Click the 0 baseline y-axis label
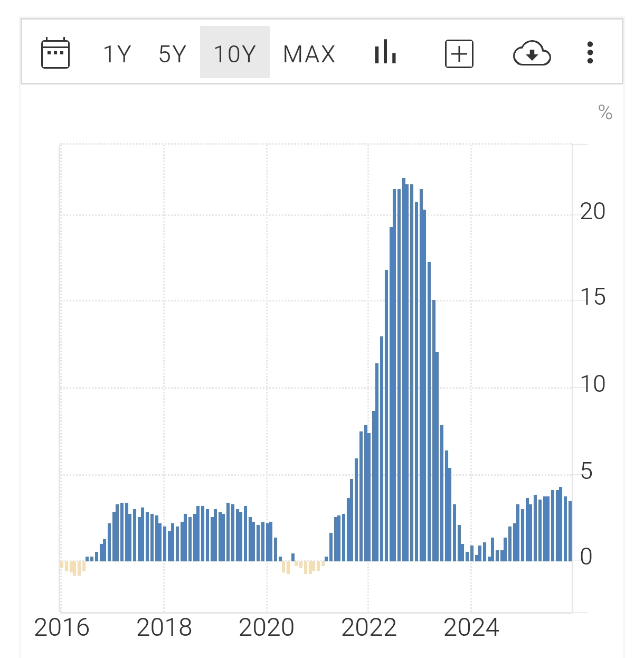Viewport: 644px width, 658px height. 586,557
